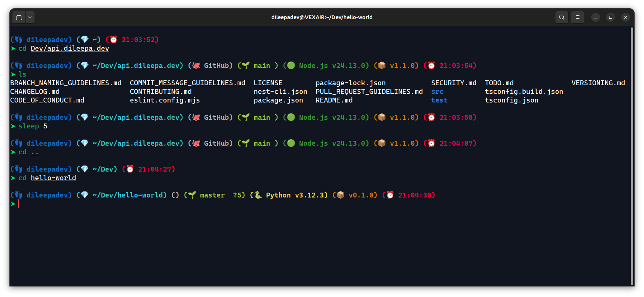Click the nest-cli.json file name
This screenshot has width=644, height=297.
click(x=280, y=92)
